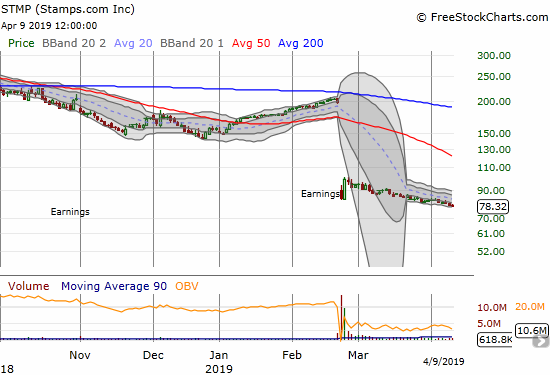Click the Jan month axis label
This screenshot has height=375, width=550.
click(219, 355)
